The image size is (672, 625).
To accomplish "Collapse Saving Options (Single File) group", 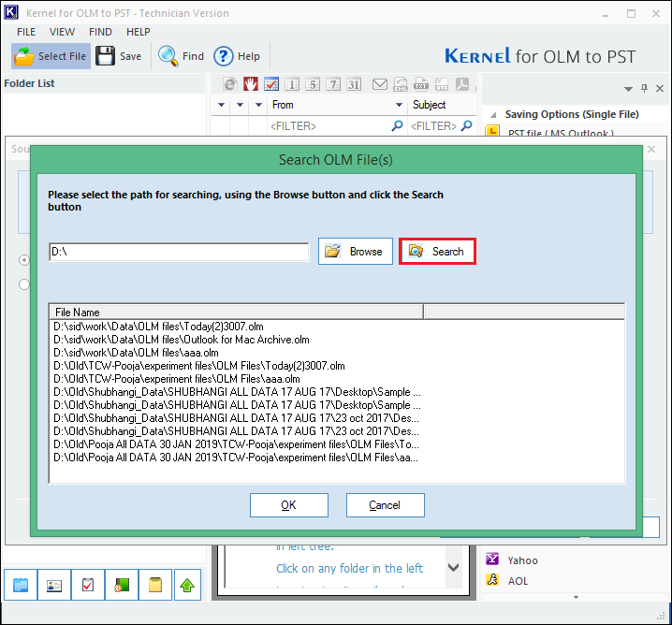I will point(493,115).
